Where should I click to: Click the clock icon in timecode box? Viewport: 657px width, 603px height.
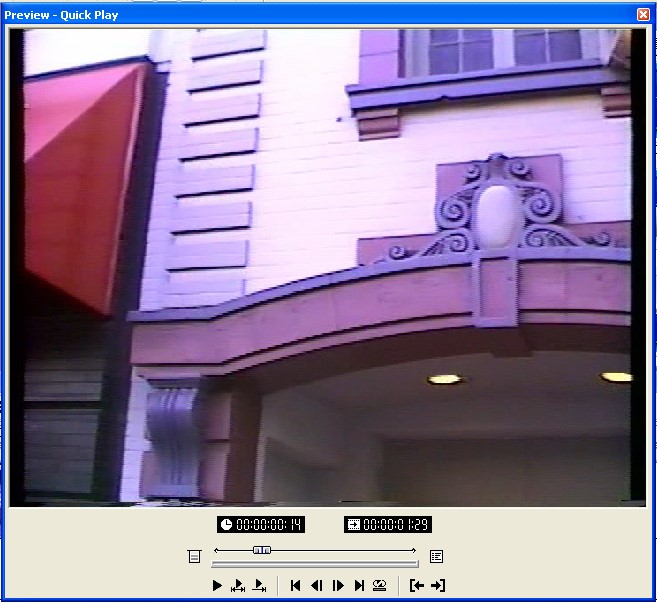(x=226, y=525)
